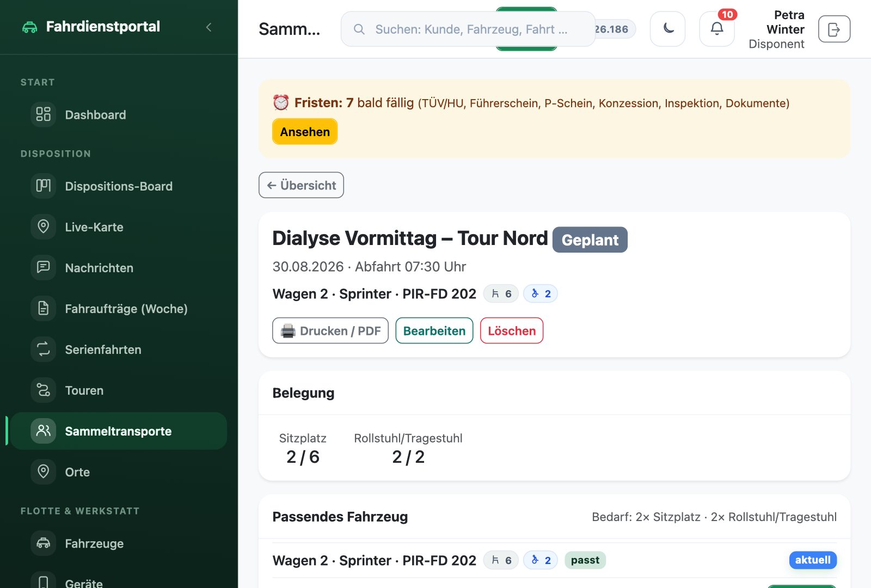Viewport: 871px width, 588px height.
Task: Click the Drucken / PDF button
Action: [x=330, y=330]
